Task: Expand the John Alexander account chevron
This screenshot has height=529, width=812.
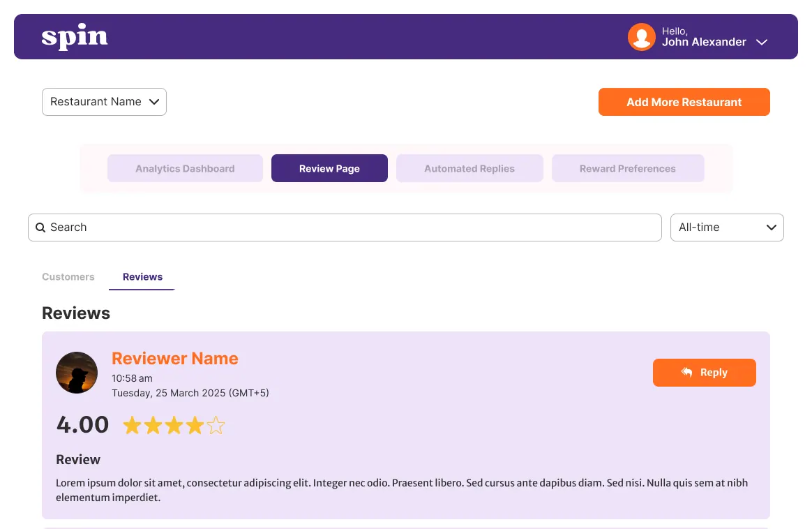Action: click(761, 42)
